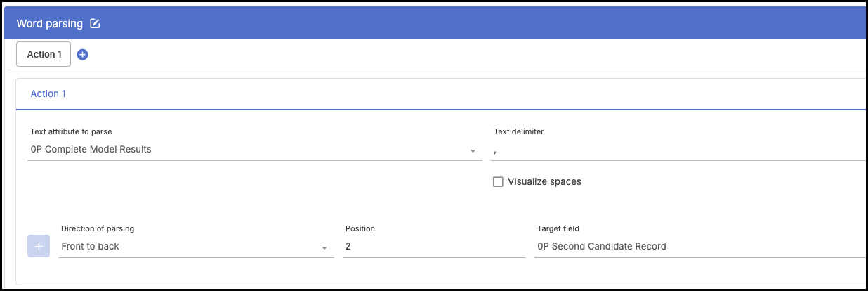Click the Direction of parsing label
The height and width of the screenshot is (291, 868).
98,228
